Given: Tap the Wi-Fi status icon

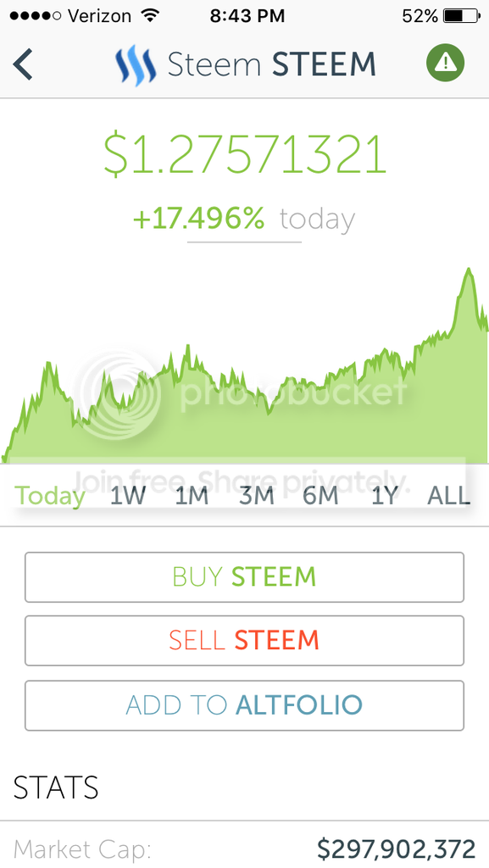Looking at the screenshot, I should (151, 15).
